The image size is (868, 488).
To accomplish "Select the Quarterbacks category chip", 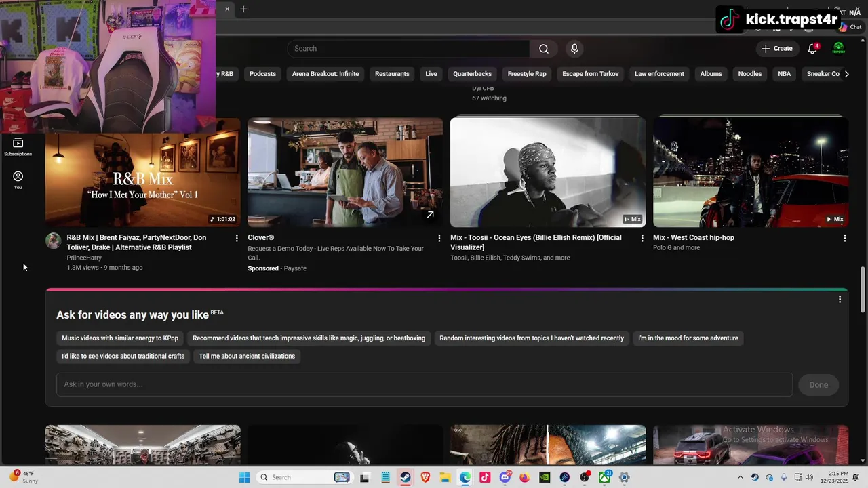I will pos(473,74).
